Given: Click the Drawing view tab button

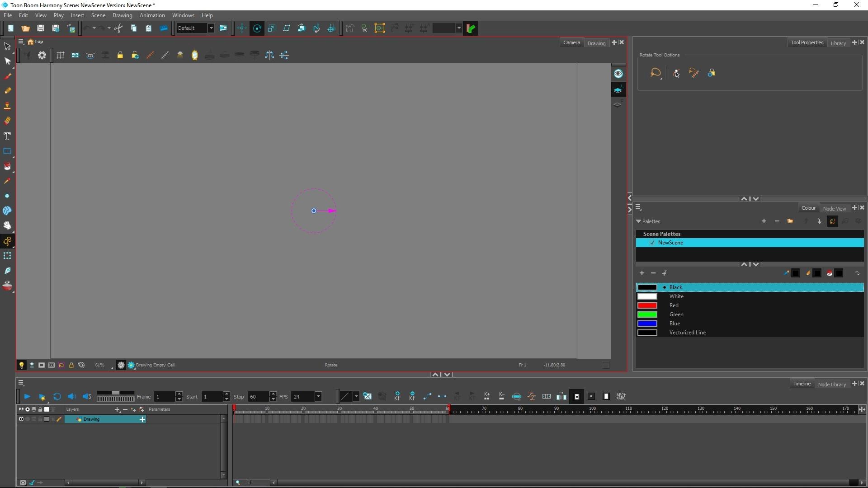Looking at the screenshot, I should point(596,43).
